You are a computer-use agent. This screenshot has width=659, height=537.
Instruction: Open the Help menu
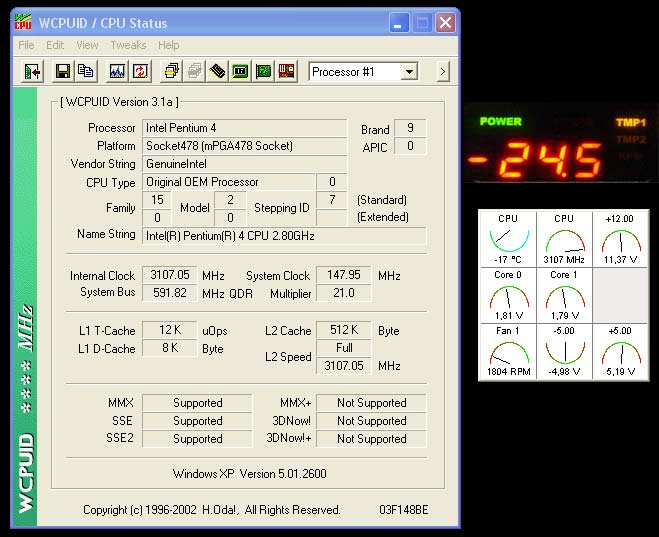[x=169, y=45]
